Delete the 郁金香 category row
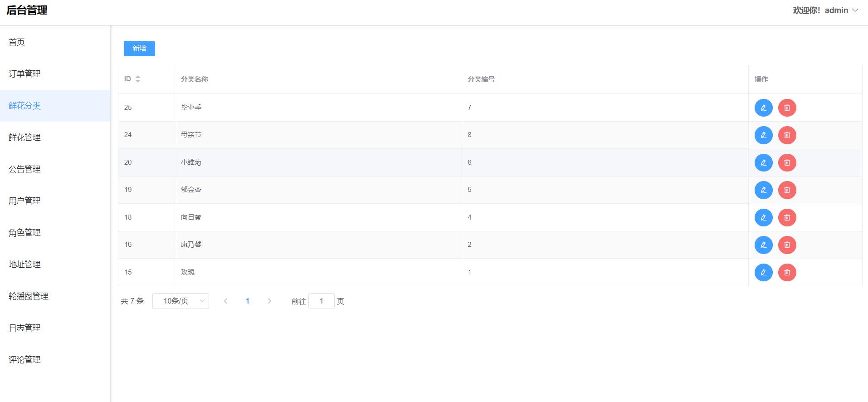Screen dimensions: 868x402 pos(787,190)
